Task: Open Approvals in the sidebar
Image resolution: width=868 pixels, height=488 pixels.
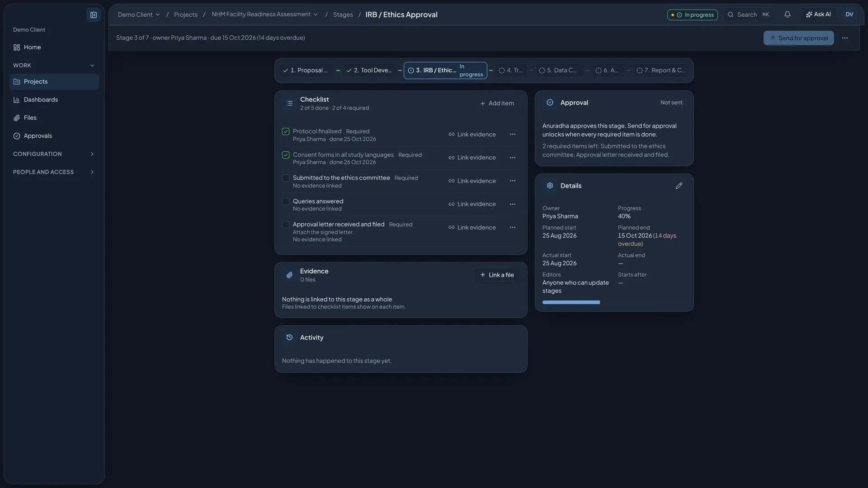Action: (x=54, y=136)
